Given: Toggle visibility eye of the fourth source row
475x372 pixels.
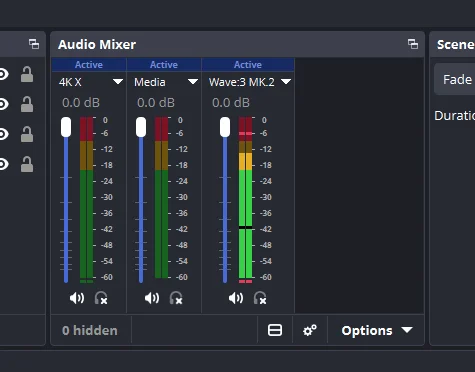Looking at the screenshot, I should click(3, 164).
